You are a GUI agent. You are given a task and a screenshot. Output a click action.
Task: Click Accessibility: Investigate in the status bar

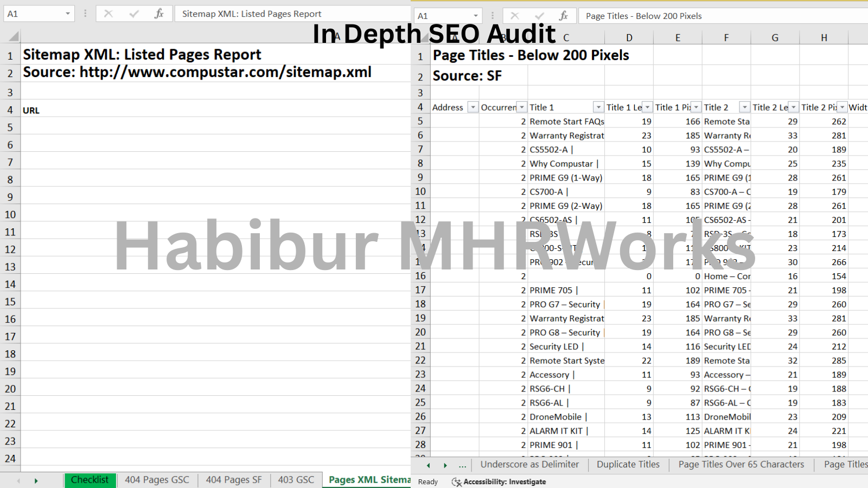pyautogui.click(x=505, y=481)
